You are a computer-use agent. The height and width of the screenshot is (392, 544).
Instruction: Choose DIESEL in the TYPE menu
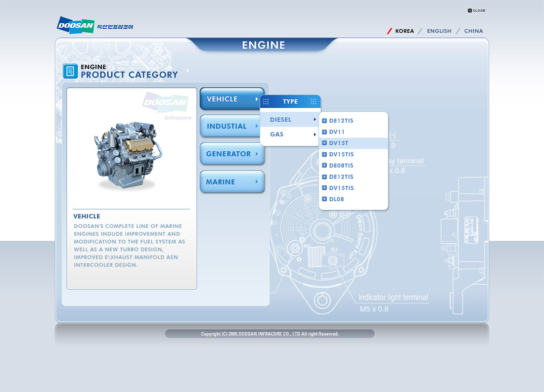[289, 120]
